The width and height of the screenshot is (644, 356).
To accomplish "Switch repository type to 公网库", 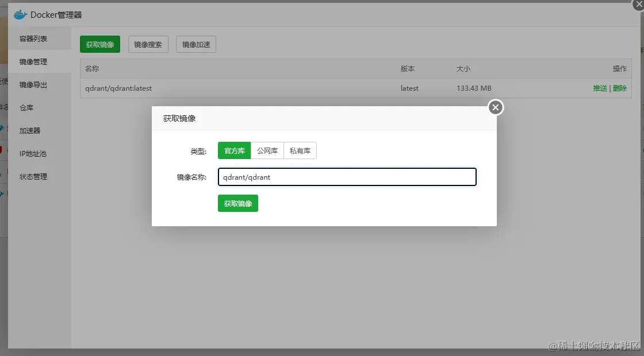I will pos(267,150).
